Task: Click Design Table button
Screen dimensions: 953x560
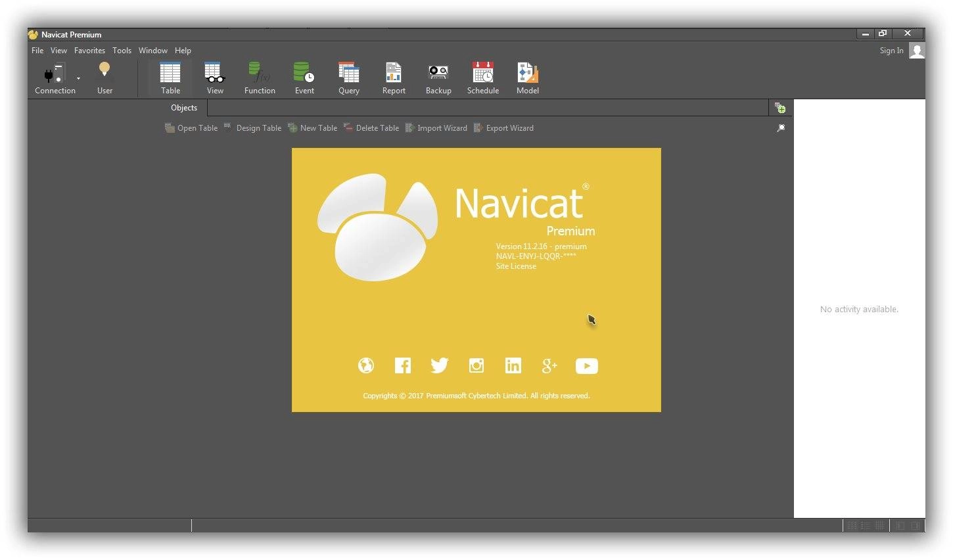Action: [252, 128]
